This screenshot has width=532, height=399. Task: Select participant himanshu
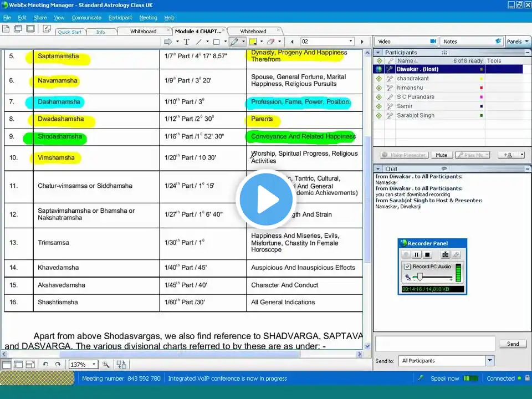pyautogui.click(x=410, y=88)
